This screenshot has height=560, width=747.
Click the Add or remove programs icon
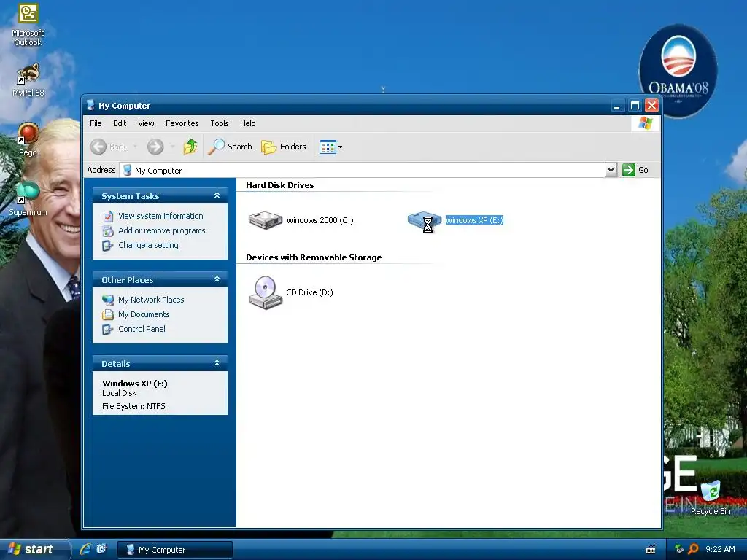pos(108,231)
